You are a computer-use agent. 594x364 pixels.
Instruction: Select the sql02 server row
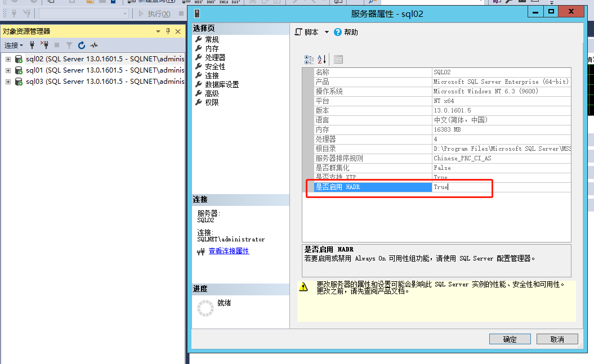pyautogui.click(x=105, y=59)
